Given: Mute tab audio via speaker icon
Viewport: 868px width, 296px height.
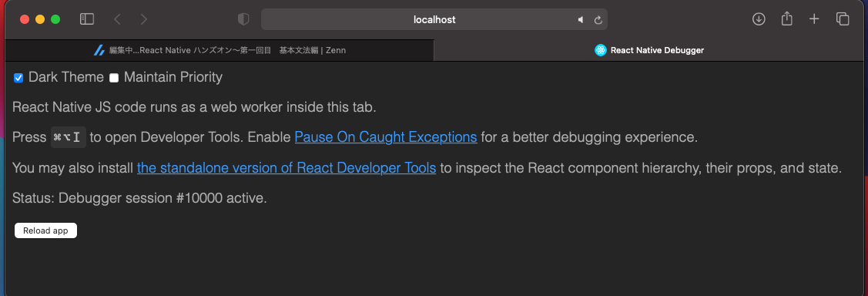Looking at the screenshot, I should coord(581,19).
